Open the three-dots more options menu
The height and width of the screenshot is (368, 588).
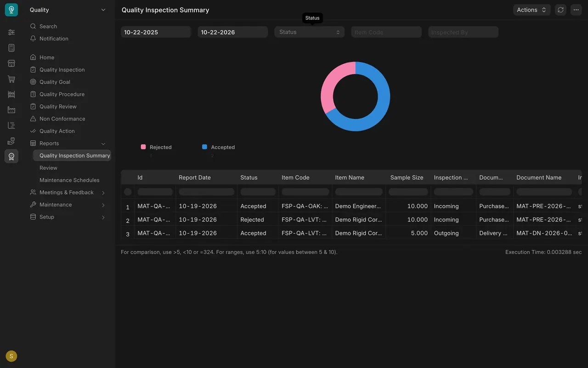coord(576,10)
